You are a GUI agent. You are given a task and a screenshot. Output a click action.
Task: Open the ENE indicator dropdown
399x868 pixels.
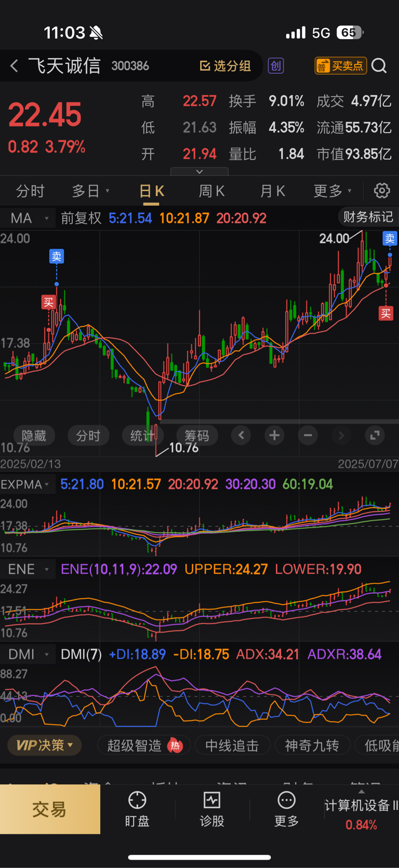[28, 569]
